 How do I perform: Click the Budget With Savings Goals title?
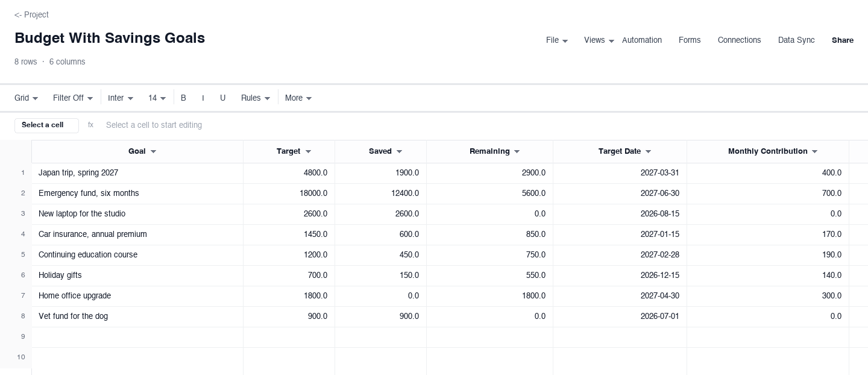tap(110, 38)
